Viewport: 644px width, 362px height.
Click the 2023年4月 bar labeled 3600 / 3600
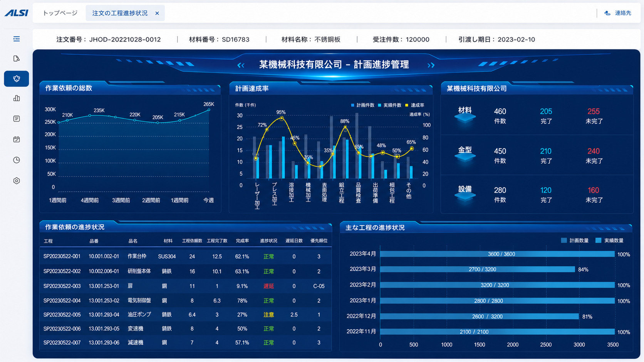[497, 254]
